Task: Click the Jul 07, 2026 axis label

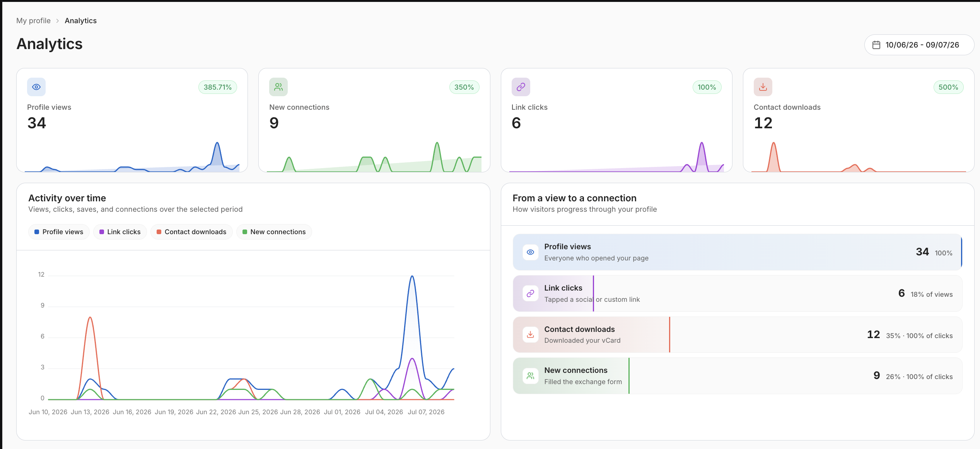Action: [x=426, y=412]
